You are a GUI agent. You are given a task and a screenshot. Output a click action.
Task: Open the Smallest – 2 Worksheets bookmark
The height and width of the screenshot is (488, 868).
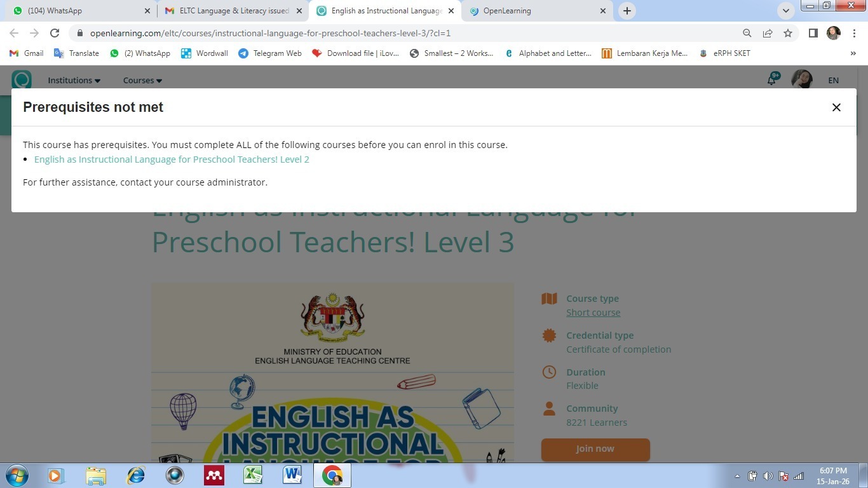pyautogui.click(x=452, y=53)
